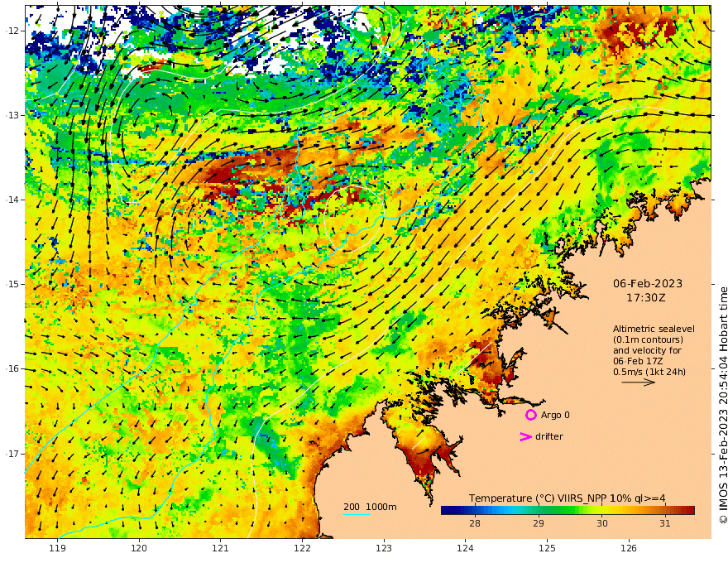Click the dark blue end of color bar
728x563 pixels.
447,511
